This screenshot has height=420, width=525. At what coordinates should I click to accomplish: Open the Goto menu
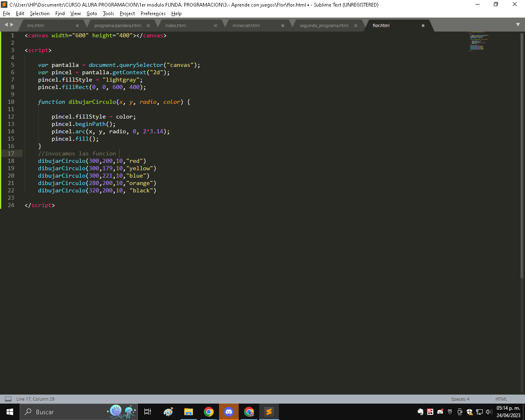(92, 14)
